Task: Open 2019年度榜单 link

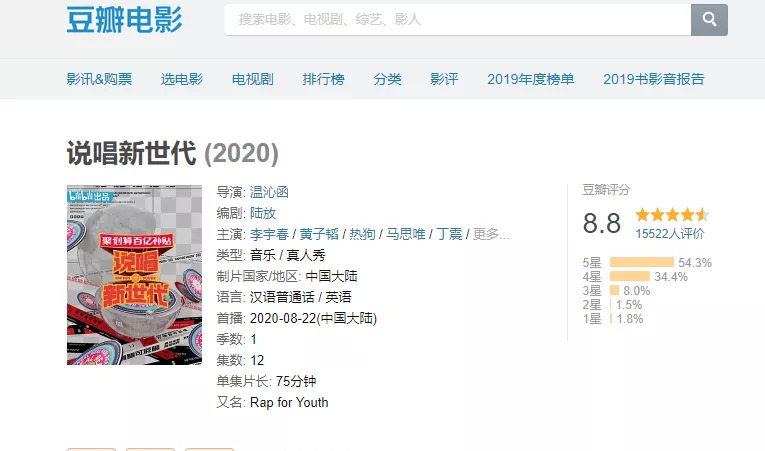Action: [530, 79]
